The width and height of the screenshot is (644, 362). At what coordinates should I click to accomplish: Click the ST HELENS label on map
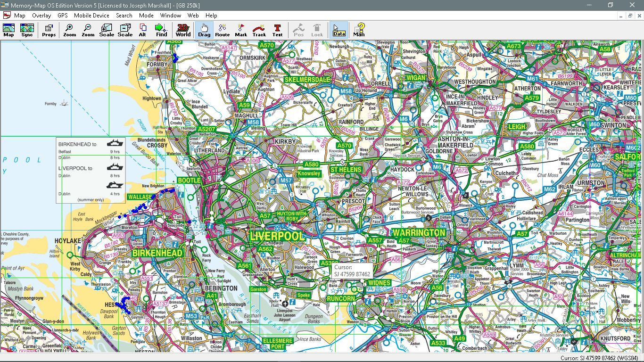(x=346, y=170)
